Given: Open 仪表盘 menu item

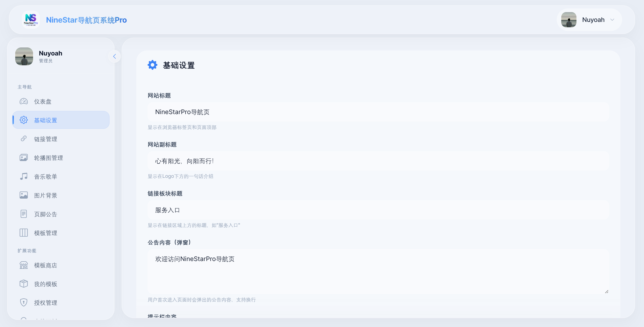Looking at the screenshot, I should click(61, 101).
